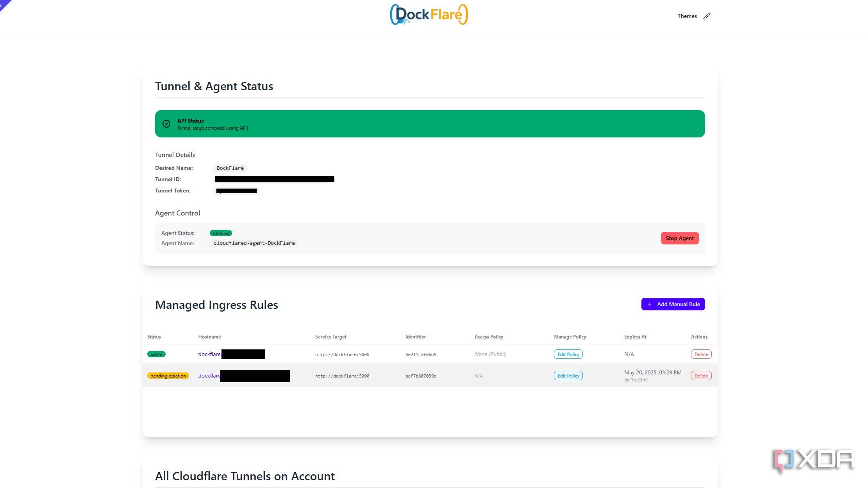Screen dimensions: 868x488
Task: Delete the active ingress rule
Action: (701, 354)
